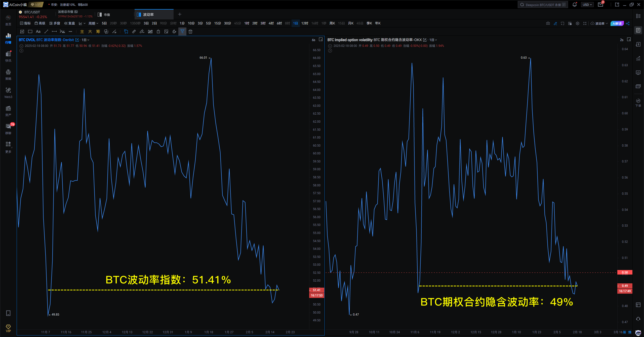The image size is (644, 337).
Task: Change BTC DVOL chart 1日 interval dropdown
Action: pyautogui.click(x=85, y=40)
